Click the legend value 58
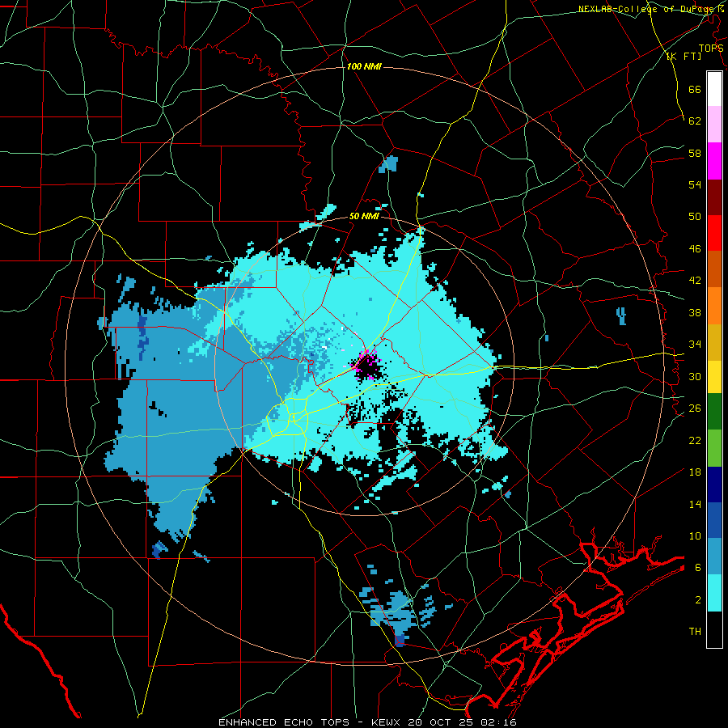The image size is (728, 728). pos(695,153)
